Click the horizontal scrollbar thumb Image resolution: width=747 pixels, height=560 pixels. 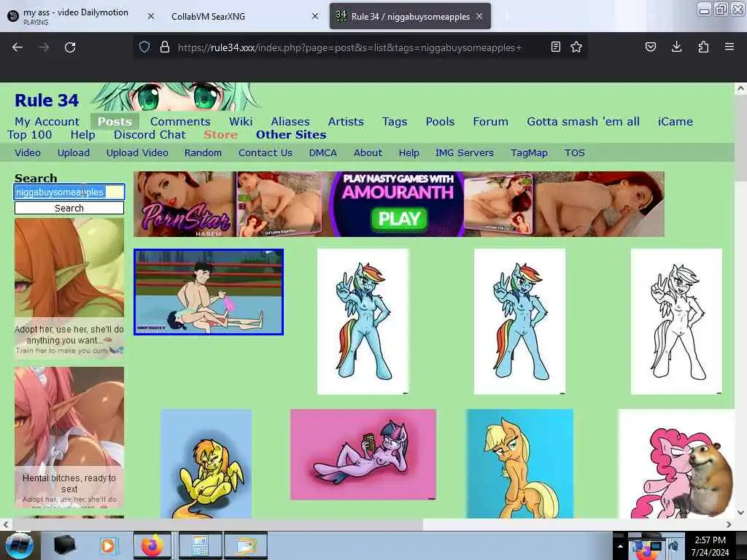point(217,524)
